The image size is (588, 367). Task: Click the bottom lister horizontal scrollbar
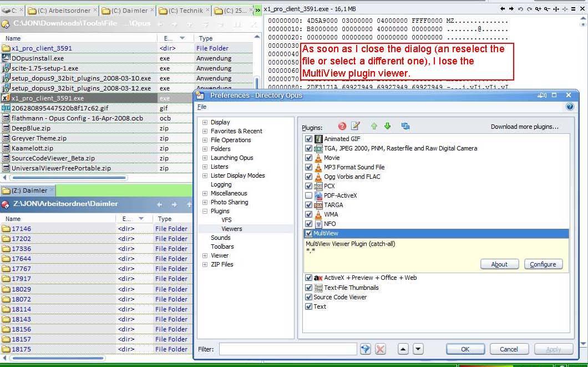[56, 358]
